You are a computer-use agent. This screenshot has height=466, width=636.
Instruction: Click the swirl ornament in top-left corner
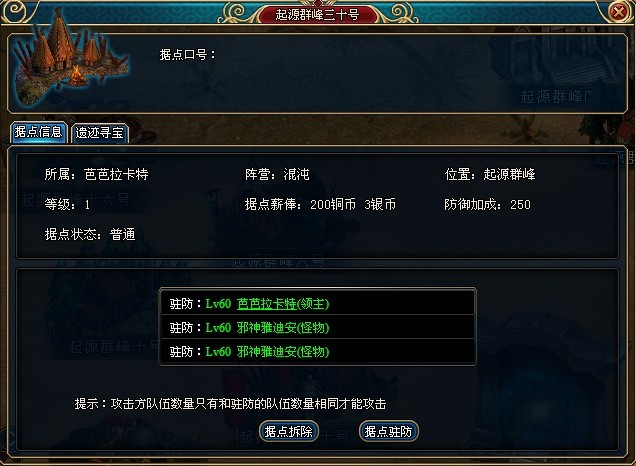pos(15,11)
